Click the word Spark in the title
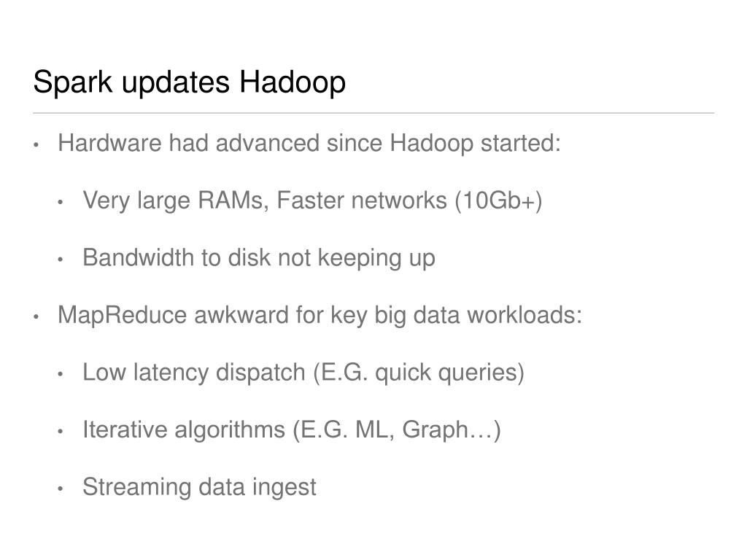 [72, 82]
